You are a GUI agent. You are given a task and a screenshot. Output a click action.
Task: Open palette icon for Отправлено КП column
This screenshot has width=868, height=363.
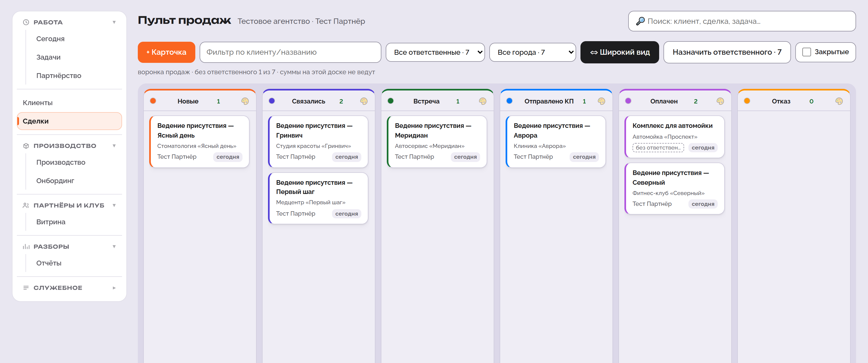click(601, 101)
